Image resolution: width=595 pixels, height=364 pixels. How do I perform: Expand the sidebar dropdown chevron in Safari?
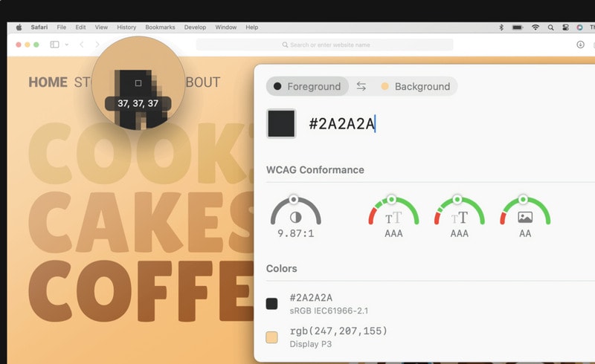66,45
